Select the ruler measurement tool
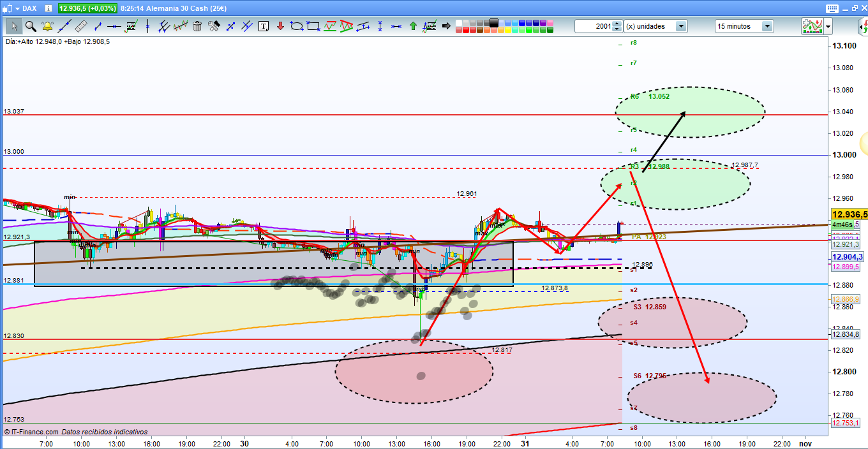 (x=80, y=26)
